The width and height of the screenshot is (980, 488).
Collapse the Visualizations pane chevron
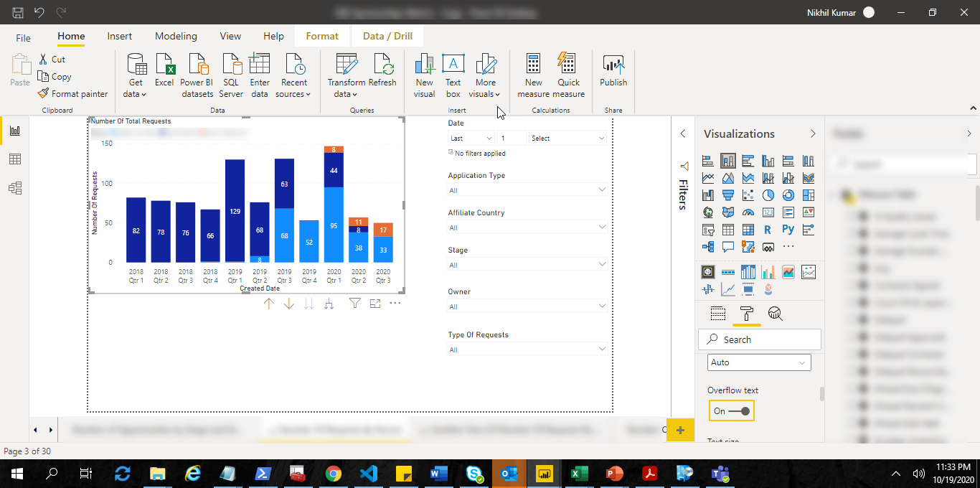pyautogui.click(x=813, y=133)
